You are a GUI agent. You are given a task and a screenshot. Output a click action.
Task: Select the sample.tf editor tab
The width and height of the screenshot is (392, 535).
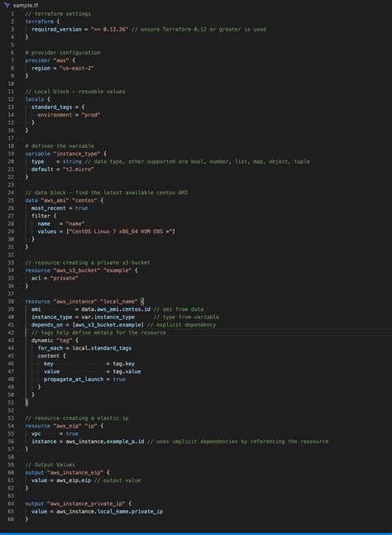coord(22,5)
